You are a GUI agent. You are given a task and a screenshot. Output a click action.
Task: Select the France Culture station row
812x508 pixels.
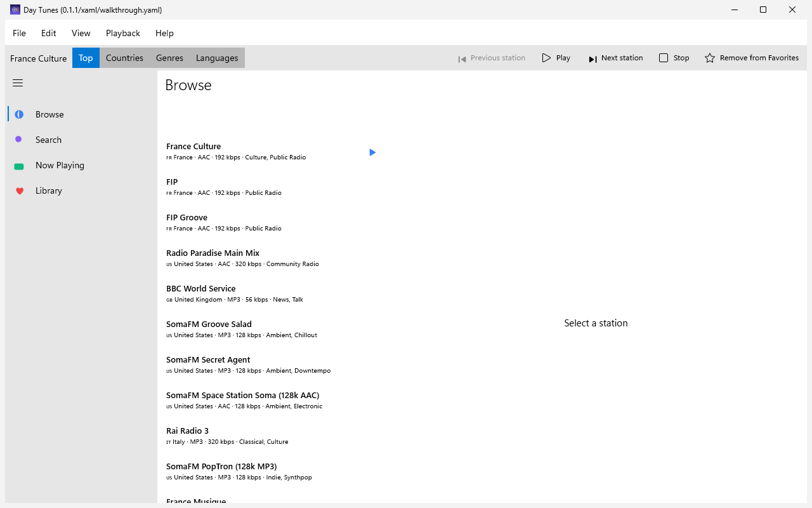(272, 151)
